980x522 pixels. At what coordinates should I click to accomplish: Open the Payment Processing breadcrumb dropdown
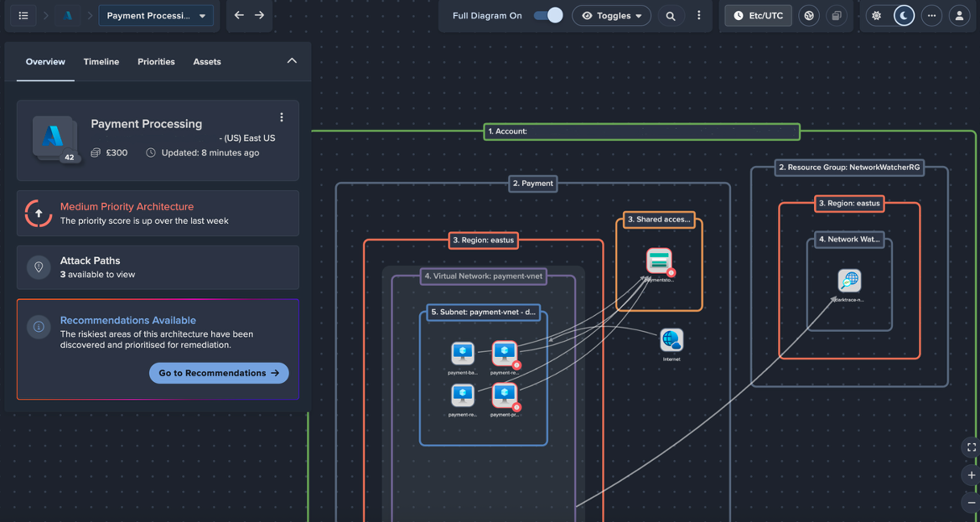[x=156, y=15]
